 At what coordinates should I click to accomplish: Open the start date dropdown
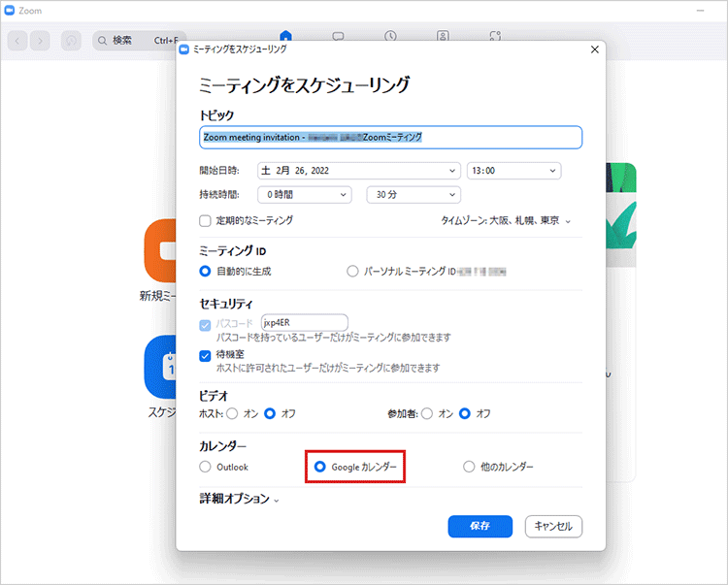359,171
